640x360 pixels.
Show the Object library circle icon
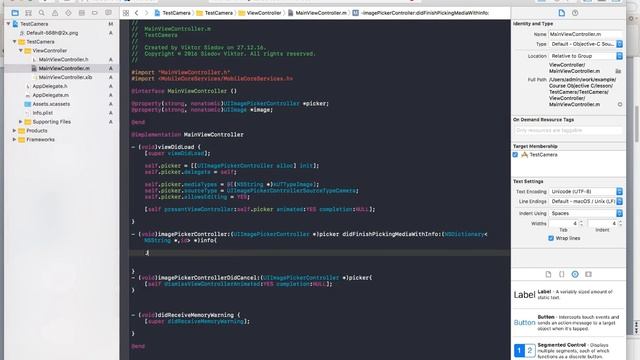coord(575,274)
